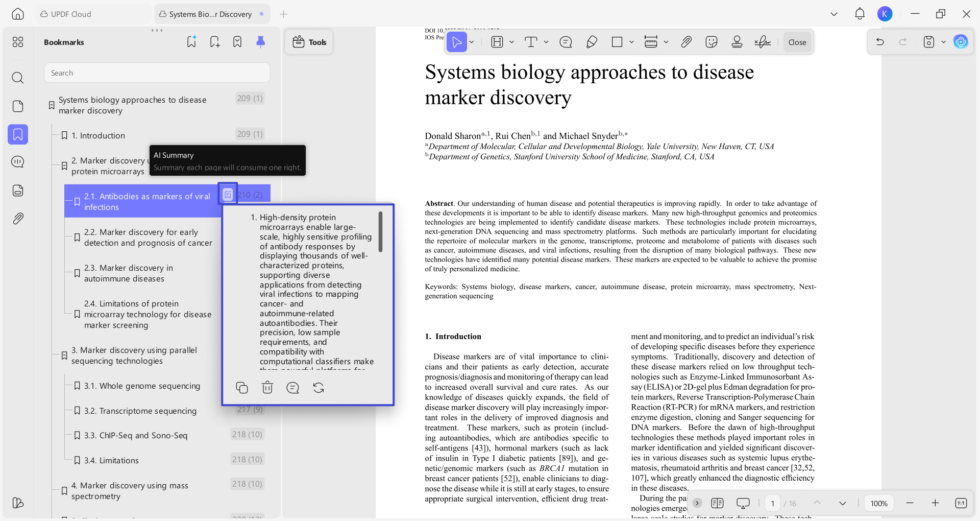This screenshot has width=980, height=521.
Task: Undo the last action
Action: pyautogui.click(x=880, y=42)
